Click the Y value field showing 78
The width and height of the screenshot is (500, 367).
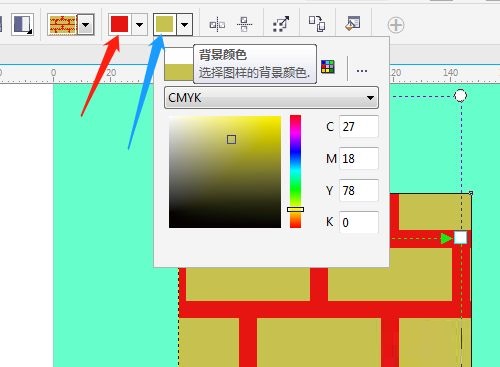click(359, 190)
